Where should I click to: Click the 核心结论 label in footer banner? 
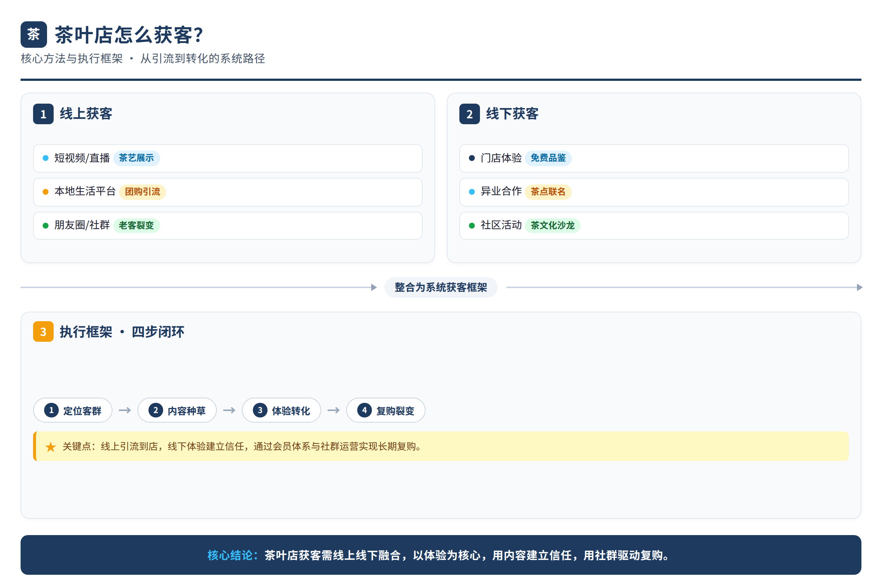click(x=233, y=555)
